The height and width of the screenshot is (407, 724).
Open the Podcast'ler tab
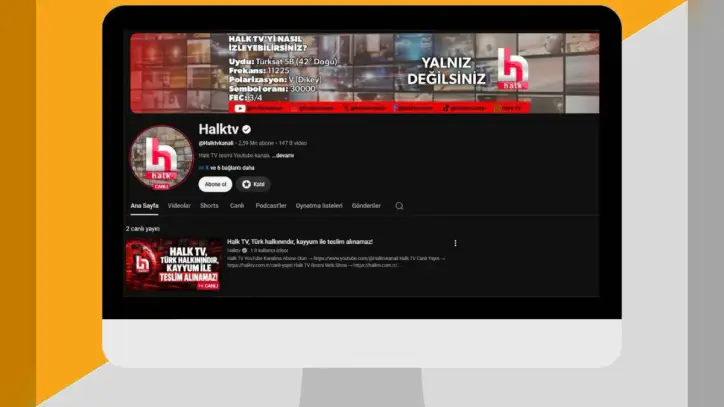tap(271, 206)
